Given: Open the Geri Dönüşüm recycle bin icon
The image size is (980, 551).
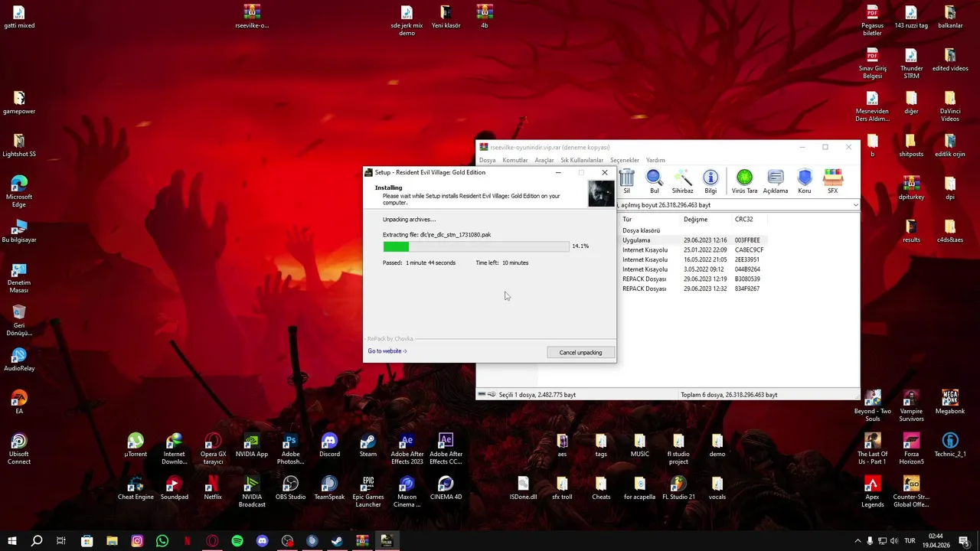Looking at the screenshot, I should tap(19, 321).
